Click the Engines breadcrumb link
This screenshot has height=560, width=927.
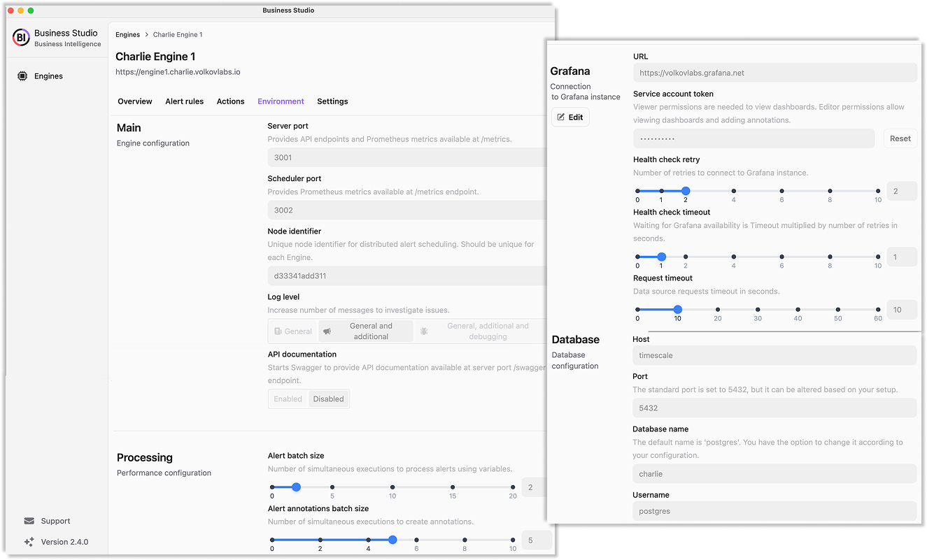click(128, 34)
